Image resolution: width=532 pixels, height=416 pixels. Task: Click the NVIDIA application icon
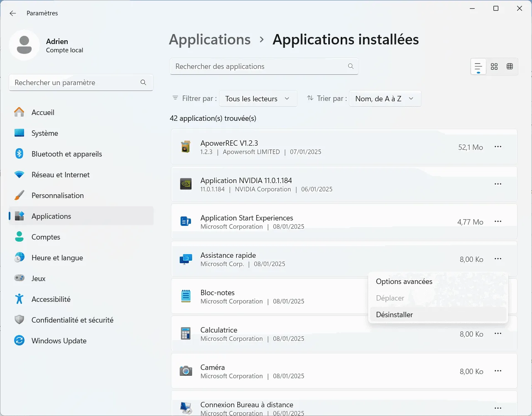point(185,184)
